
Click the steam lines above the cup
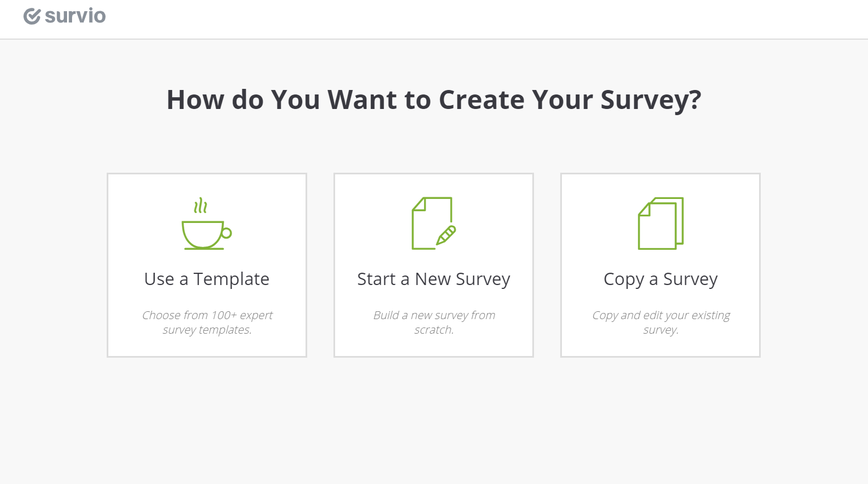(x=201, y=206)
